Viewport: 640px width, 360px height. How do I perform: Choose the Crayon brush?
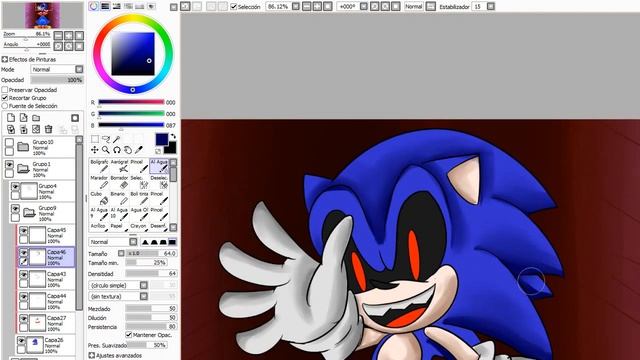pyautogui.click(x=139, y=227)
